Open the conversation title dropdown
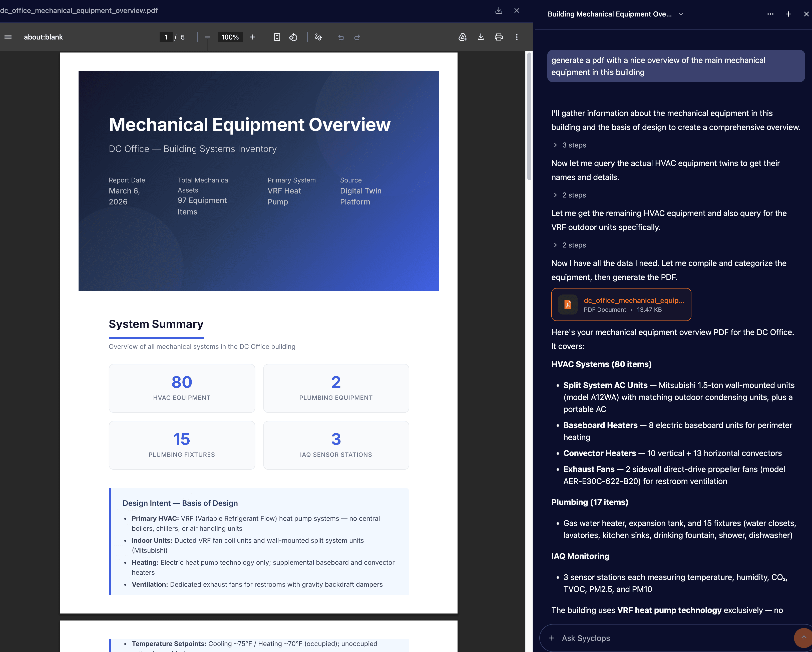Viewport: 812px width, 652px height. (x=681, y=14)
